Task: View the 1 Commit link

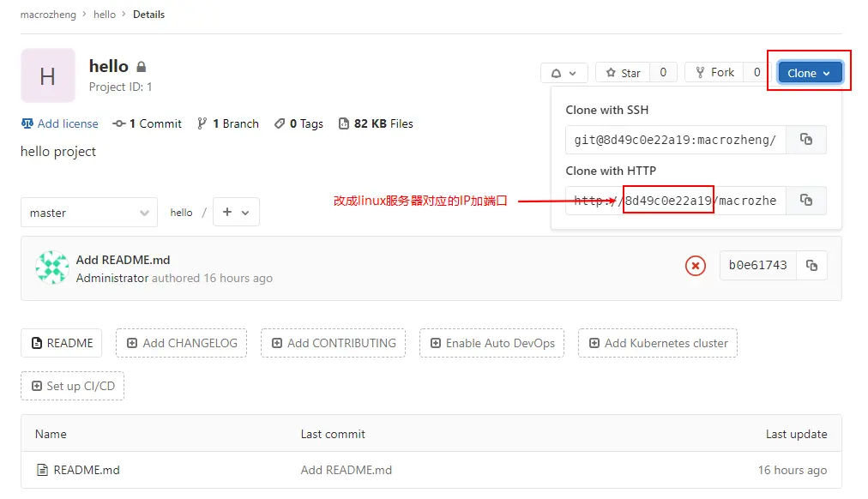Action: pyautogui.click(x=148, y=124)
